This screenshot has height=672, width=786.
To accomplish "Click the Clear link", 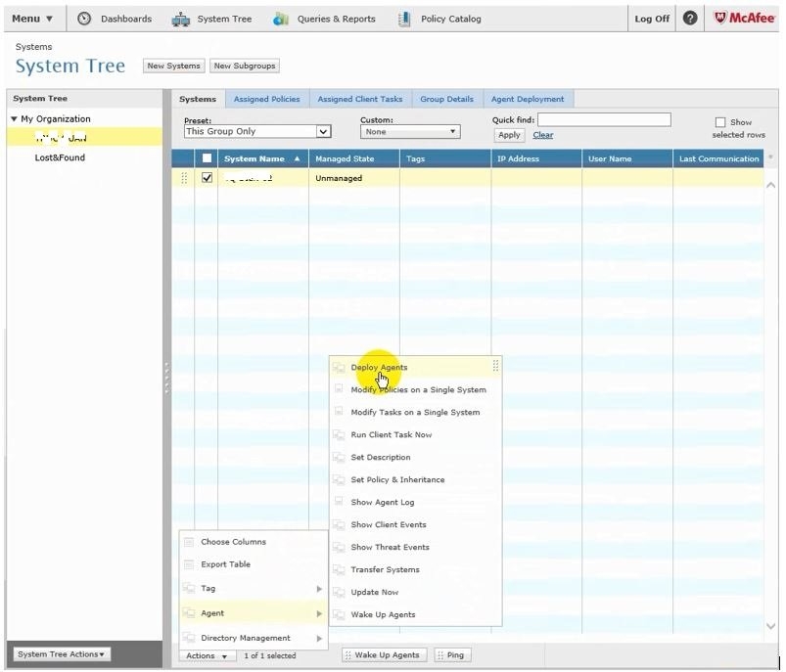I will click(542, 135).
